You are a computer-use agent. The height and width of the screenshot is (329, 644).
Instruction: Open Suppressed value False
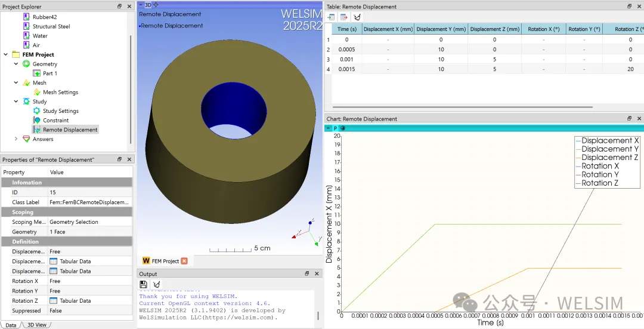90,310
